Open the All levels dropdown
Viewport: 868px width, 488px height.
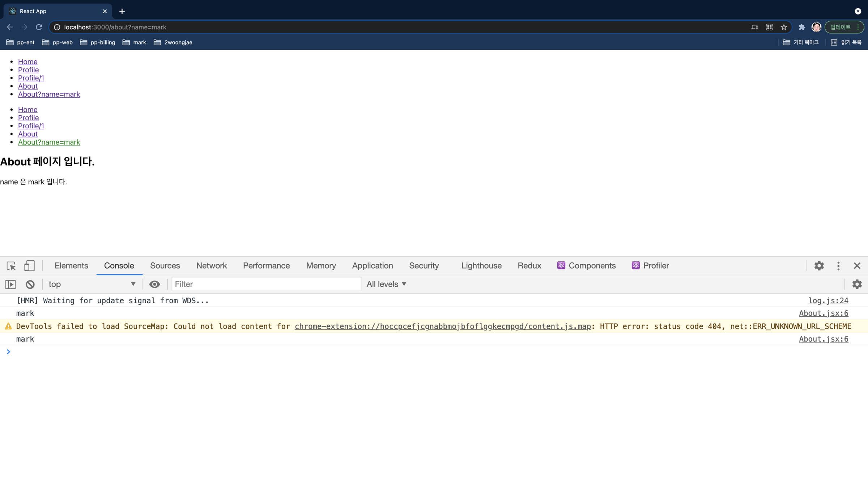tap(386, 284)
